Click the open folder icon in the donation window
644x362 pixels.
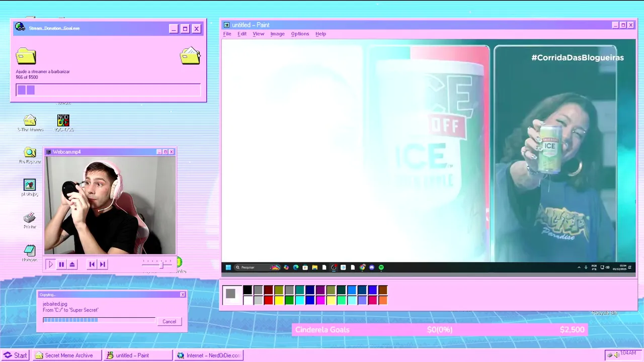[190, 56]
